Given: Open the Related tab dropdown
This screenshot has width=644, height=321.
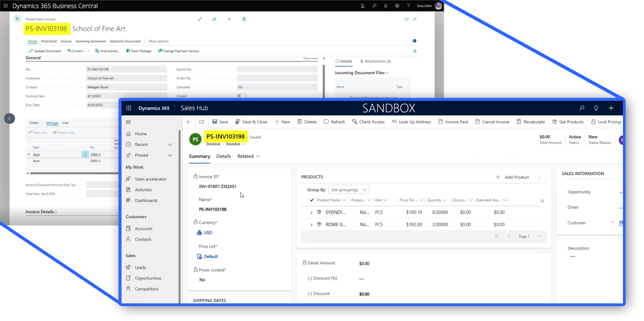Looking at the screenshot, I should point(249,156).
